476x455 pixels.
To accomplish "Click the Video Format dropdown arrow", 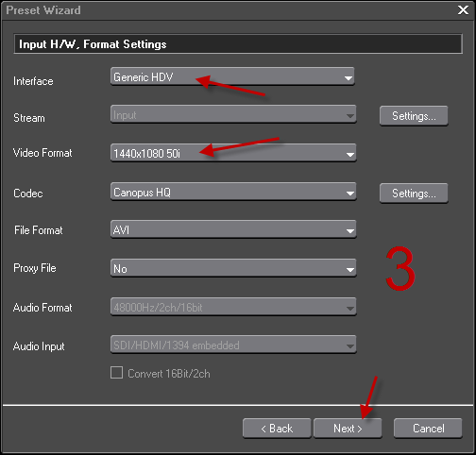I will click(349, 155).
